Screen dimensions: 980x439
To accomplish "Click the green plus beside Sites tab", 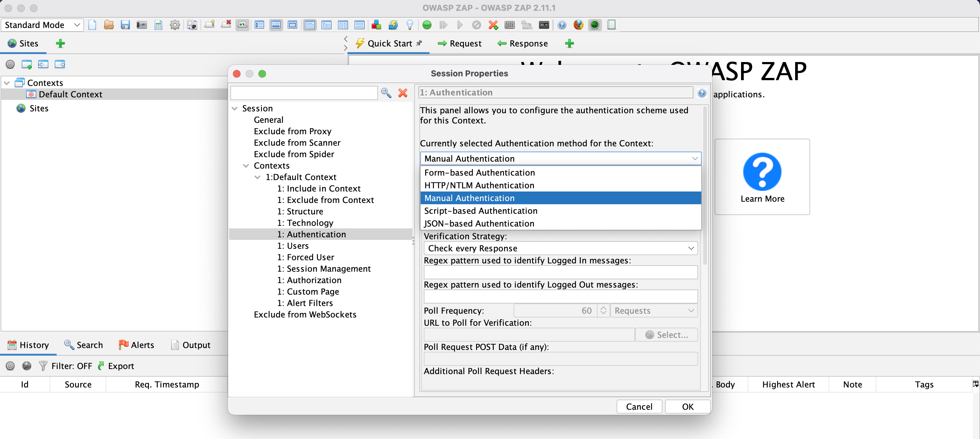I will [x=60, y=43].
